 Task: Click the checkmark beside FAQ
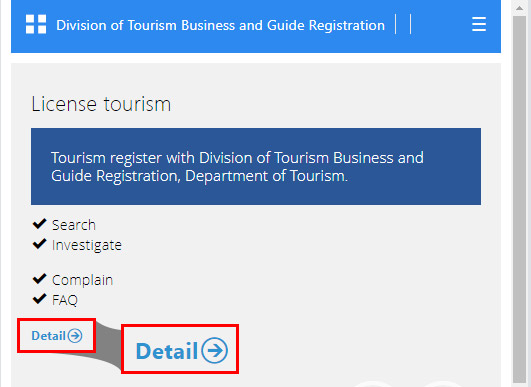click(39, 299)
